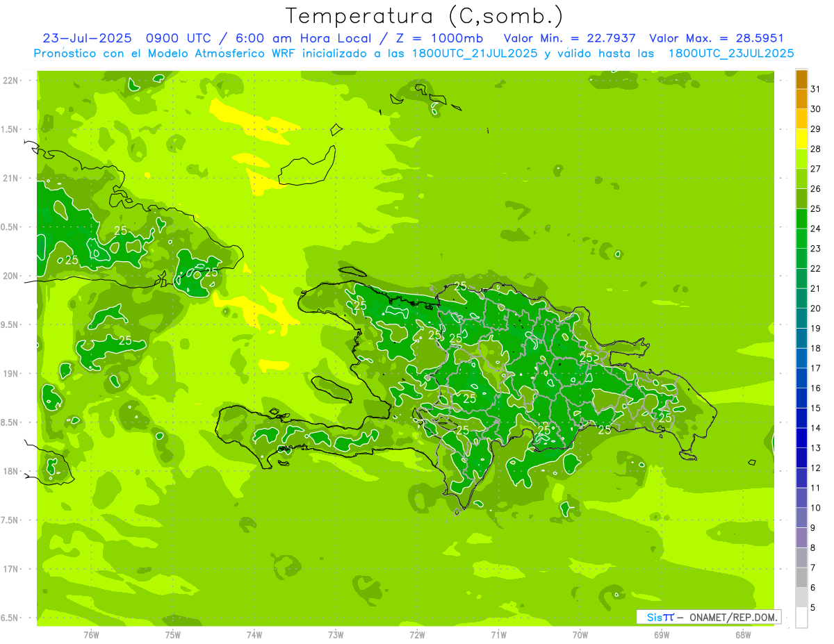
Task: Click the 'SisTT' logo text
Action: point(660,617)
